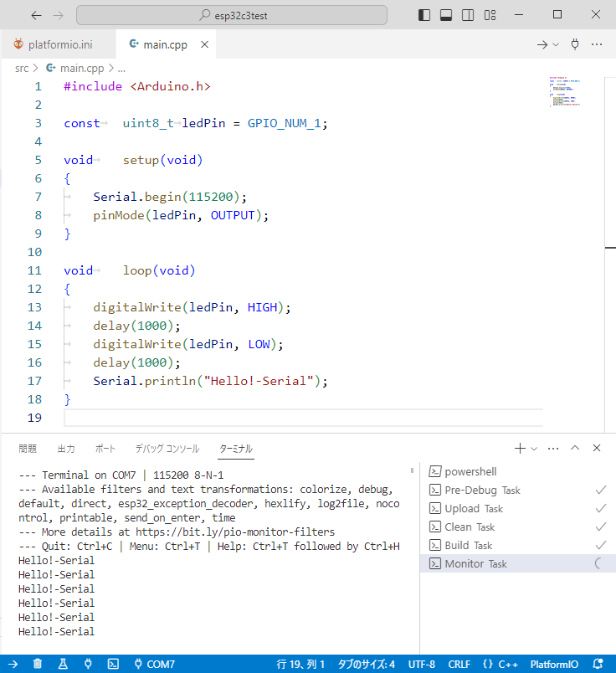
Task: Select the Pre-Debug Task terminal
Action: [x=518, y=491]
